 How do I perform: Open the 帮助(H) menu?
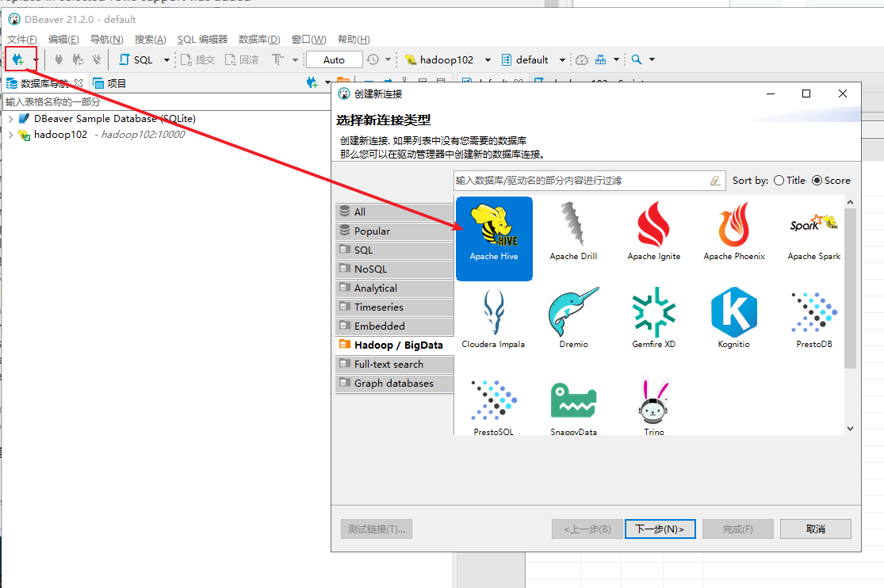click(x=354, y=40)
